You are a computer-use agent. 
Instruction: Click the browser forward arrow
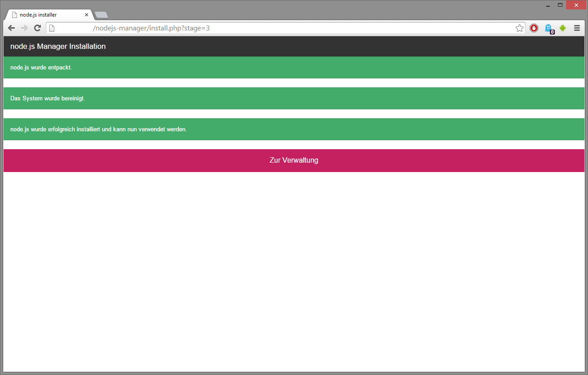click(24, 28)
